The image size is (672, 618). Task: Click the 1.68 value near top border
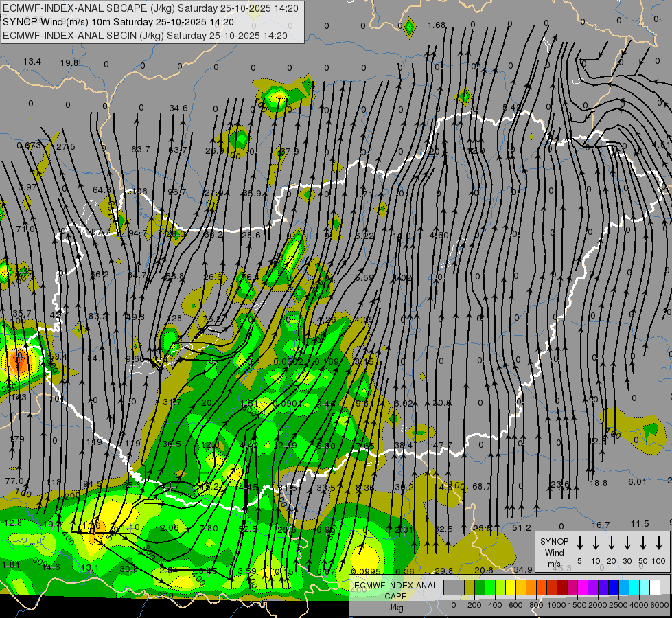437,25
